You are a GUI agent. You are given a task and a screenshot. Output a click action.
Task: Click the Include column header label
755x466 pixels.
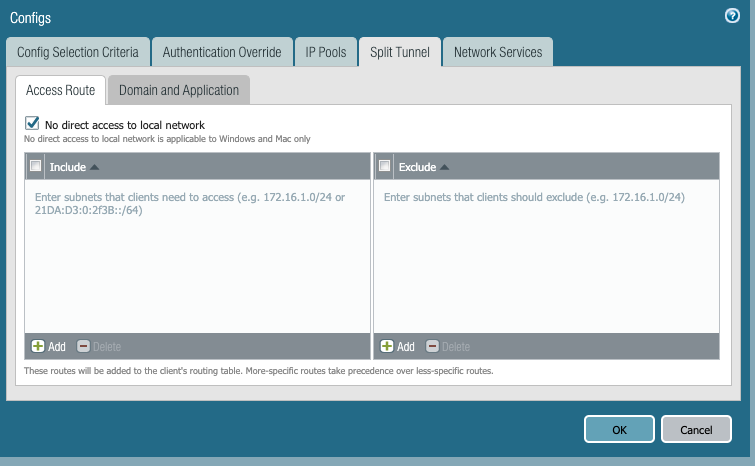pos(67,167)
